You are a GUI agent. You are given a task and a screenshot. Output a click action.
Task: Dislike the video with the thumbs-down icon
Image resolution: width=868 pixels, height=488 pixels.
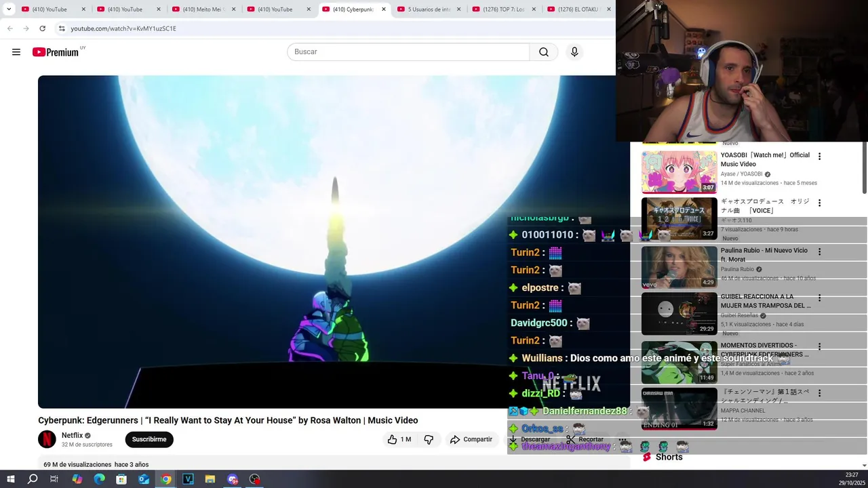pyautogui.click(x=429, y=439)
